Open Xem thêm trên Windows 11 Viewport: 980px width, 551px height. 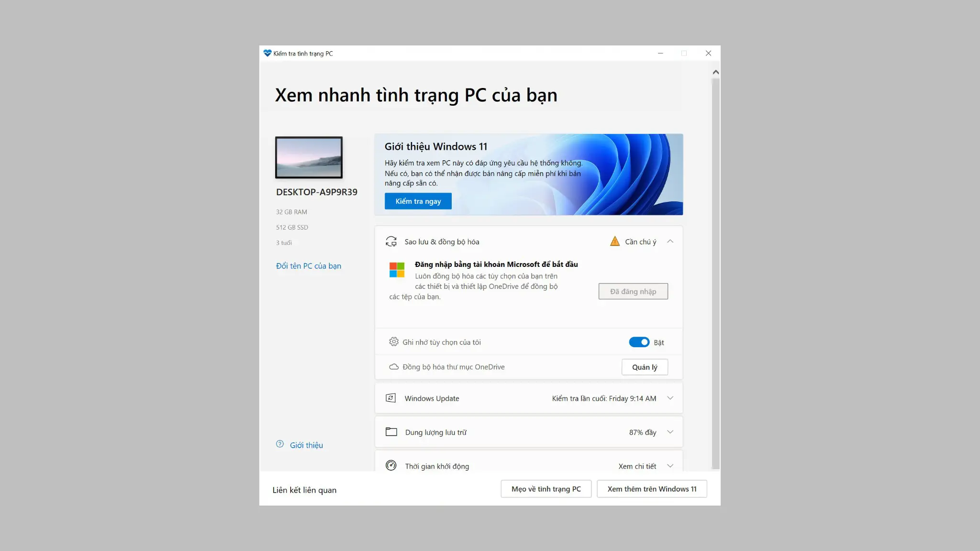coord(652,489)
